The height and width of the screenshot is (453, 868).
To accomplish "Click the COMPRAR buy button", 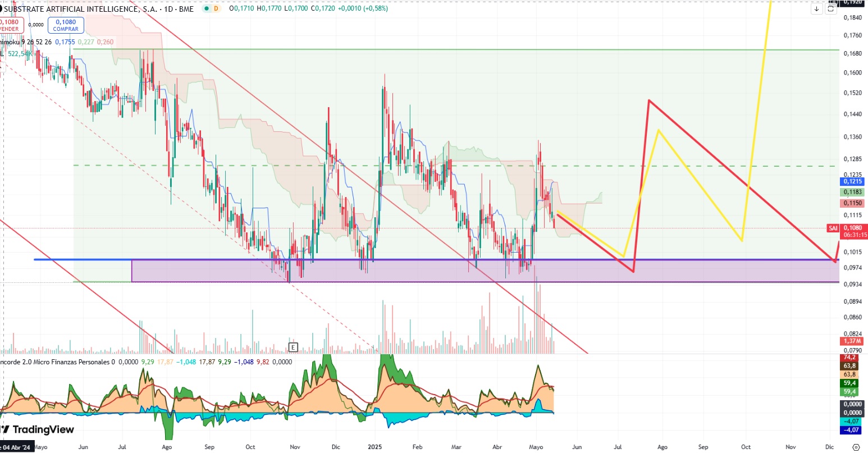I will [66, 25].
